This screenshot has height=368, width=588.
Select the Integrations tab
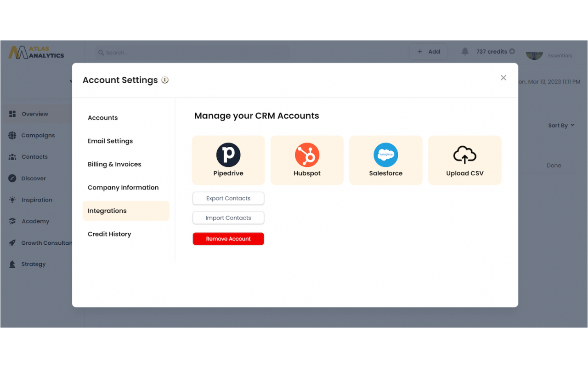tap(126, 211)
